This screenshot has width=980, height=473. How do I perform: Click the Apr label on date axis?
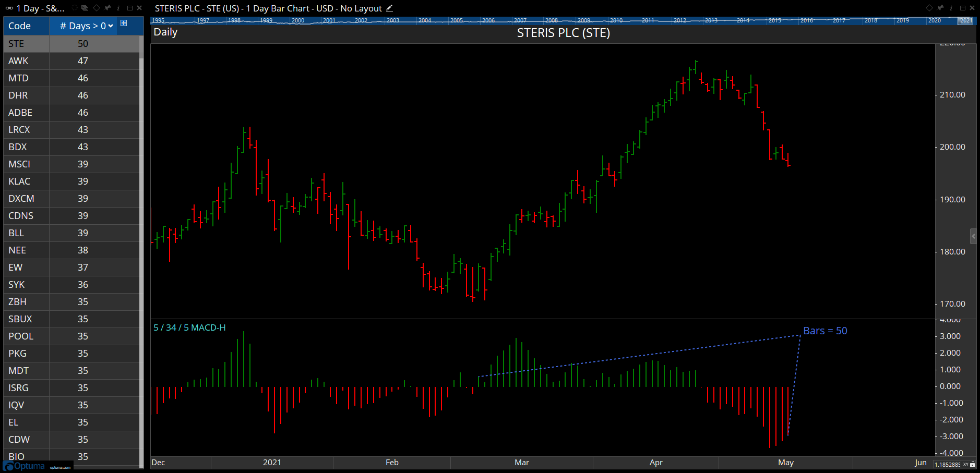(656, 463)
